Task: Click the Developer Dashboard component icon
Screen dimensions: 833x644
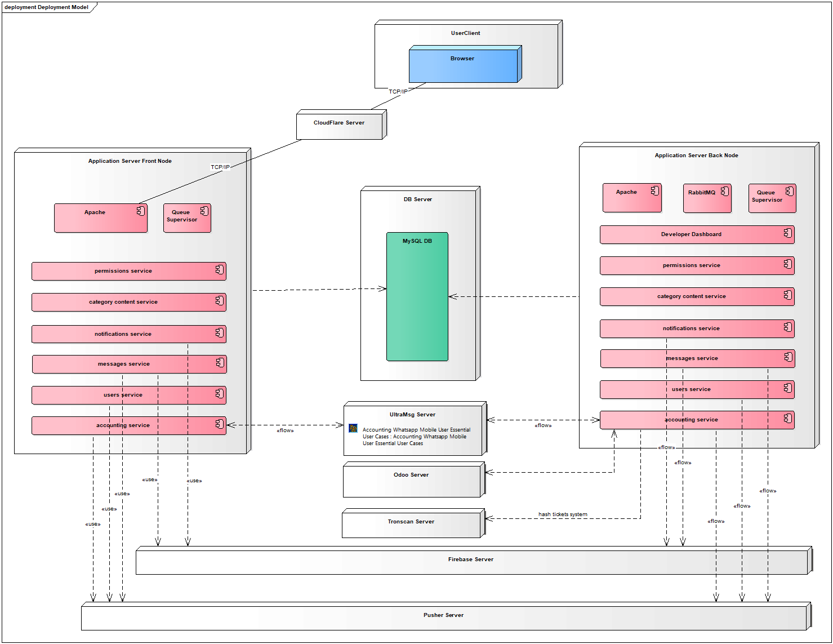Action: tap(788, 233)
